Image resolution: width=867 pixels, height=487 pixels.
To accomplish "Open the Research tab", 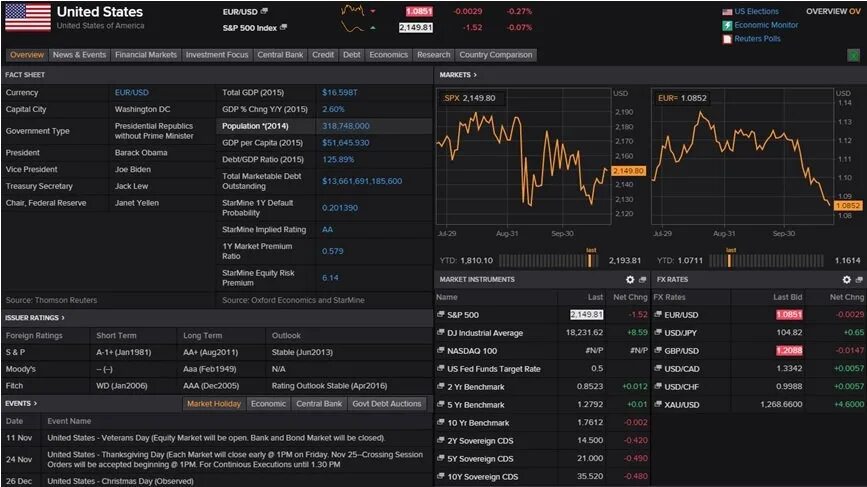I will pyautogui.click(x=434, y=55).
